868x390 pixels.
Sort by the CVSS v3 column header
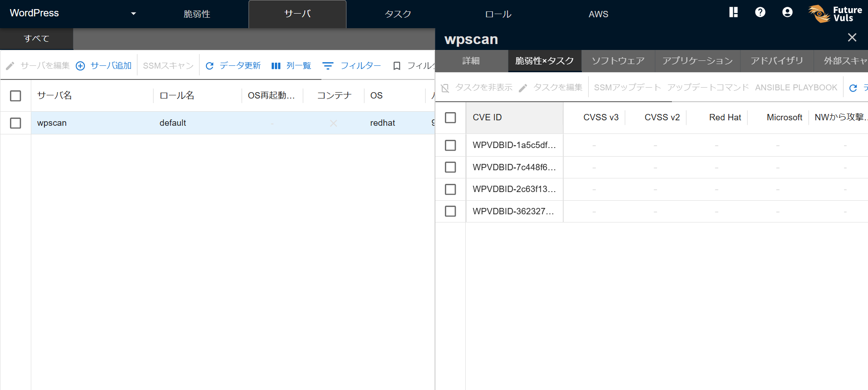tap(600, 118)
